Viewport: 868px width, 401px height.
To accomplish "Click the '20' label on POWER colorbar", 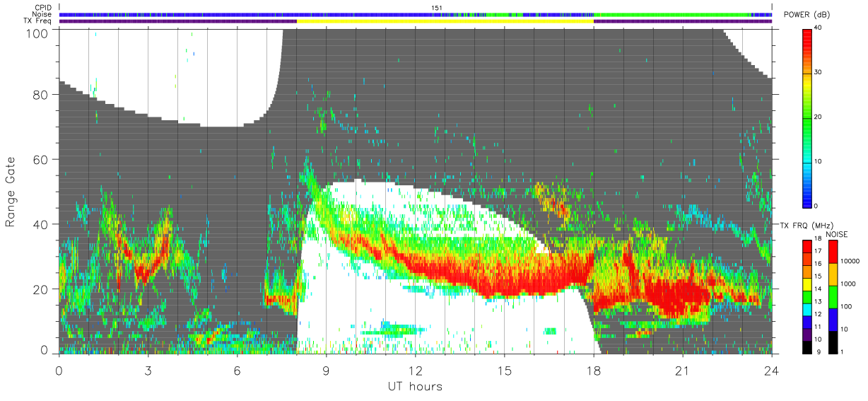I will coord(818,117).
